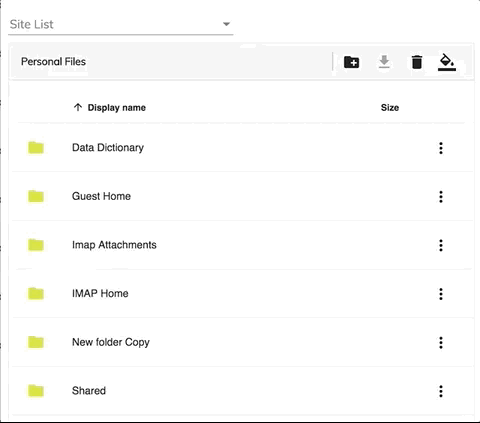Open the Imap Attachments folder name

tap(114, 245)
